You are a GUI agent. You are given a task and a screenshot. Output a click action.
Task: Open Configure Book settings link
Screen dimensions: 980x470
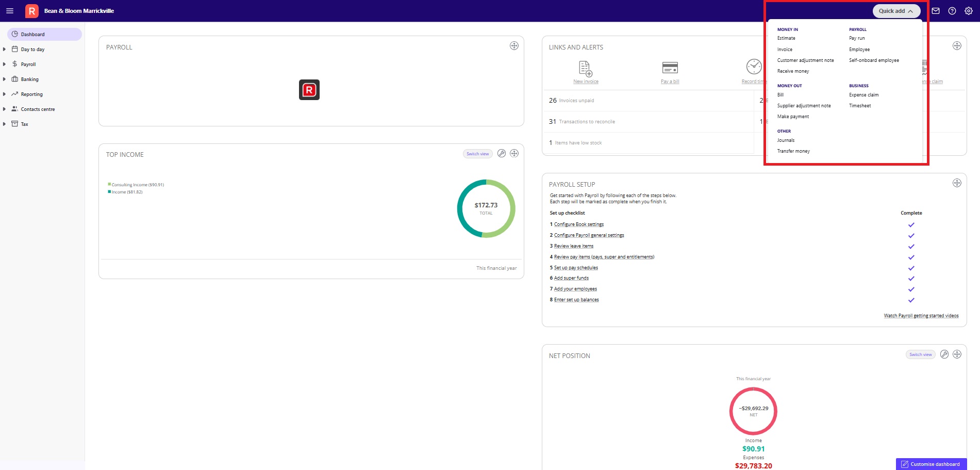pos(579,224)
